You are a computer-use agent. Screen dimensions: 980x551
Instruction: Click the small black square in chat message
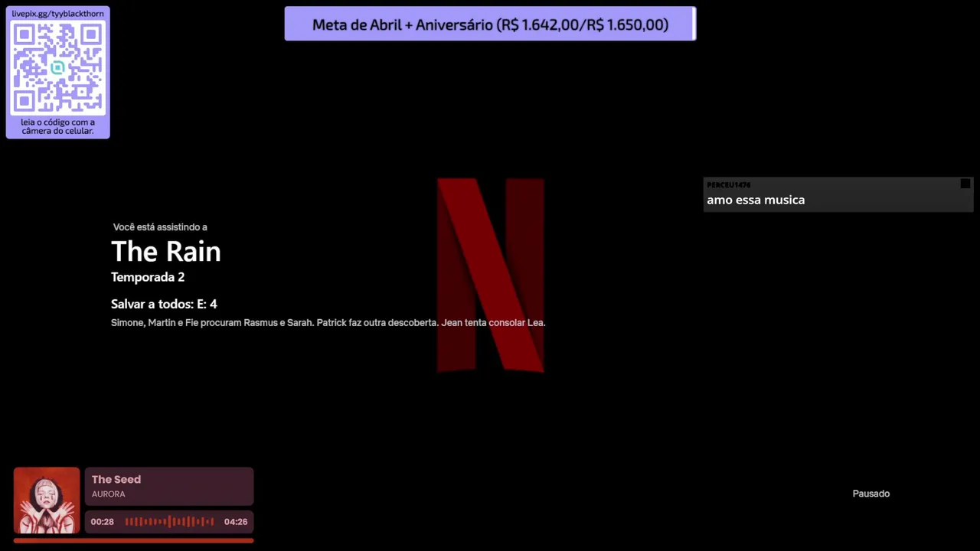coord(965,184)
